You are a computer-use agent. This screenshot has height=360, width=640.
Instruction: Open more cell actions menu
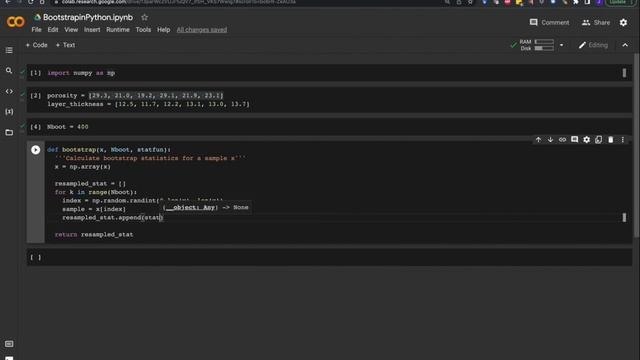[x=622, y=140]
